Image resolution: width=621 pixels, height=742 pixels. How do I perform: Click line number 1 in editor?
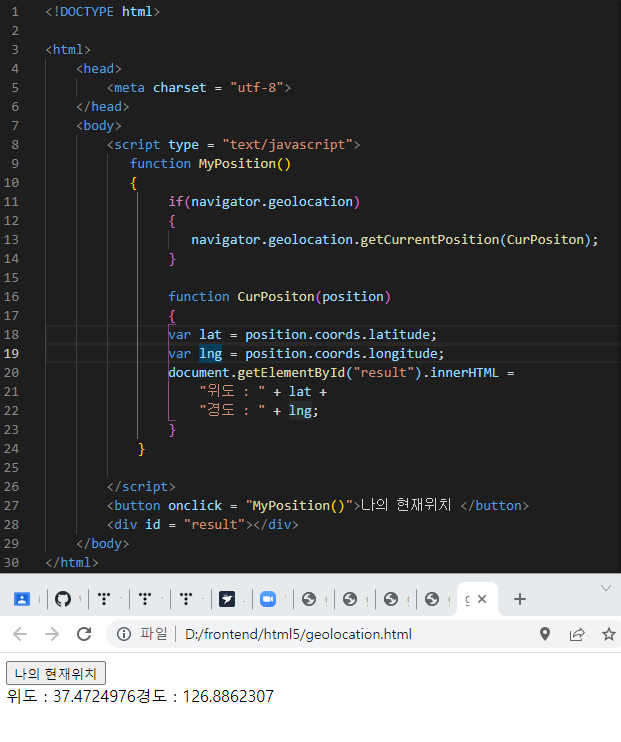(15, 11)
